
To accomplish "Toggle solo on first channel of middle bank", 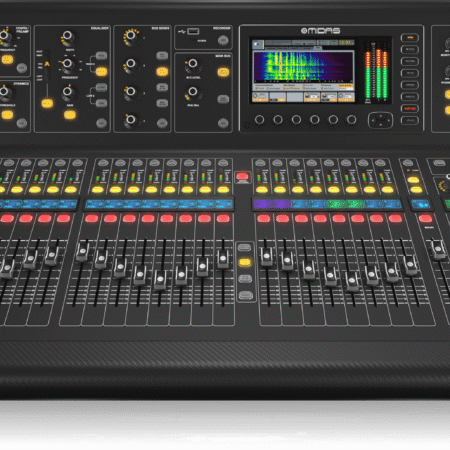I will (x=98, y=190).
